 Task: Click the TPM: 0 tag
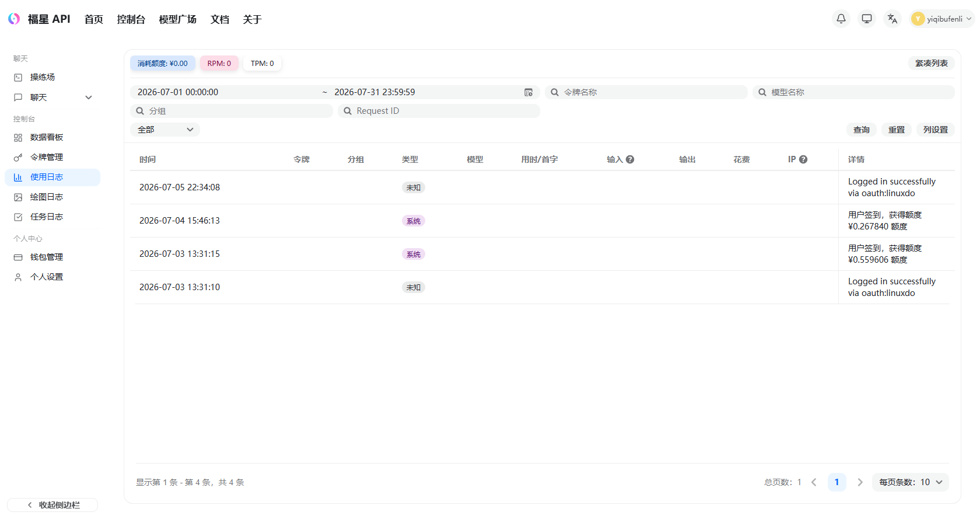pos(262,63)
